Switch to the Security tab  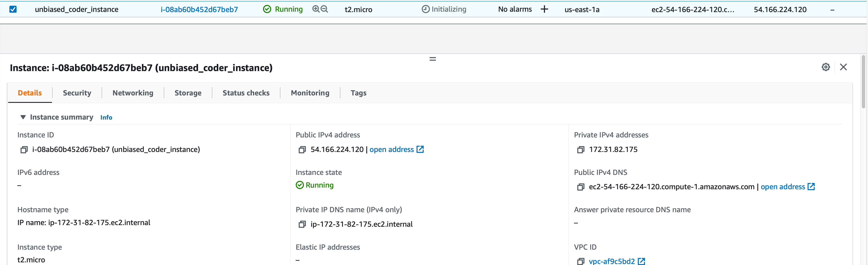tap(77, 93)
